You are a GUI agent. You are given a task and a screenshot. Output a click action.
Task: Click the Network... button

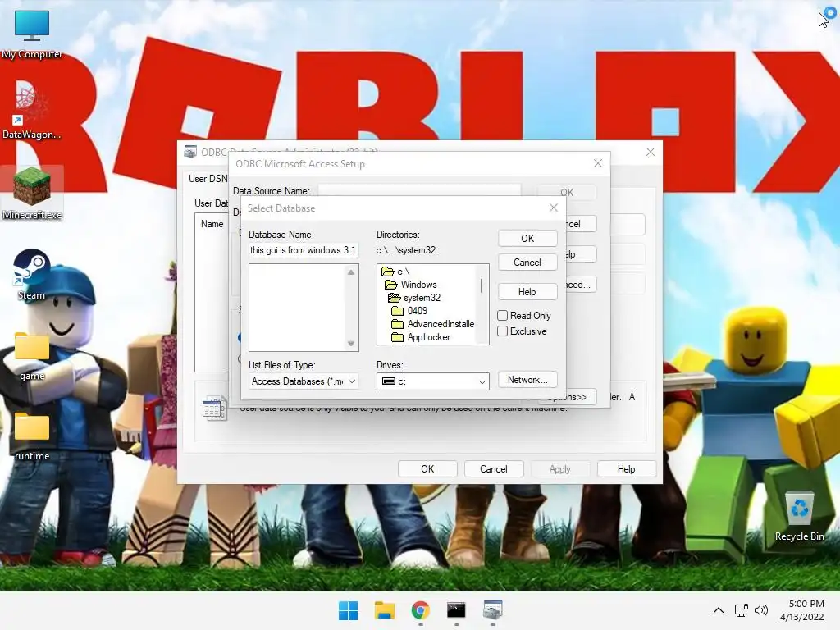527,380
